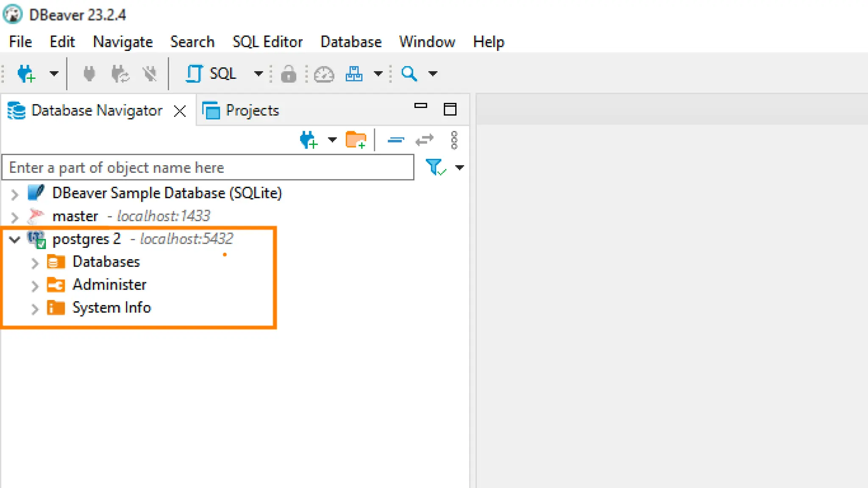Select the Database Navigator tab
The height and width of the screenshot is (488, 868).
tap(97, 111)
